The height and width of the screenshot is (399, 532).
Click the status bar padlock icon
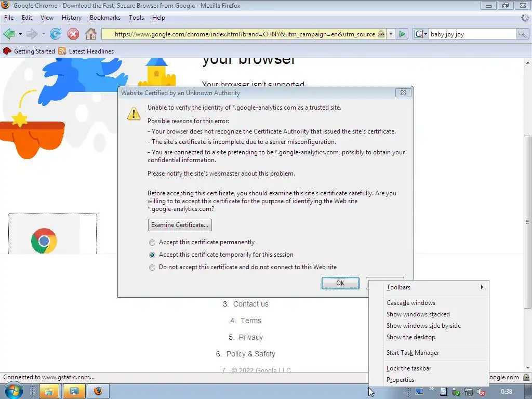coord(526,377)
